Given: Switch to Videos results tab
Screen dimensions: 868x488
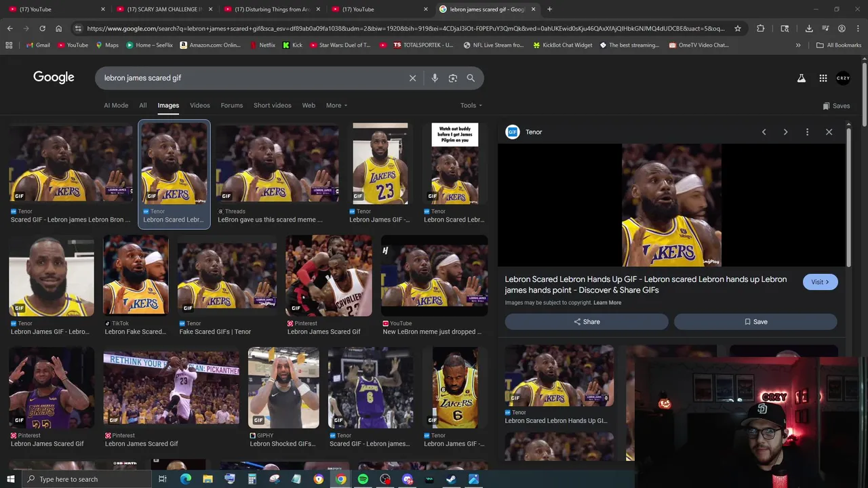Looking at the screenshot, I should 200,105.
